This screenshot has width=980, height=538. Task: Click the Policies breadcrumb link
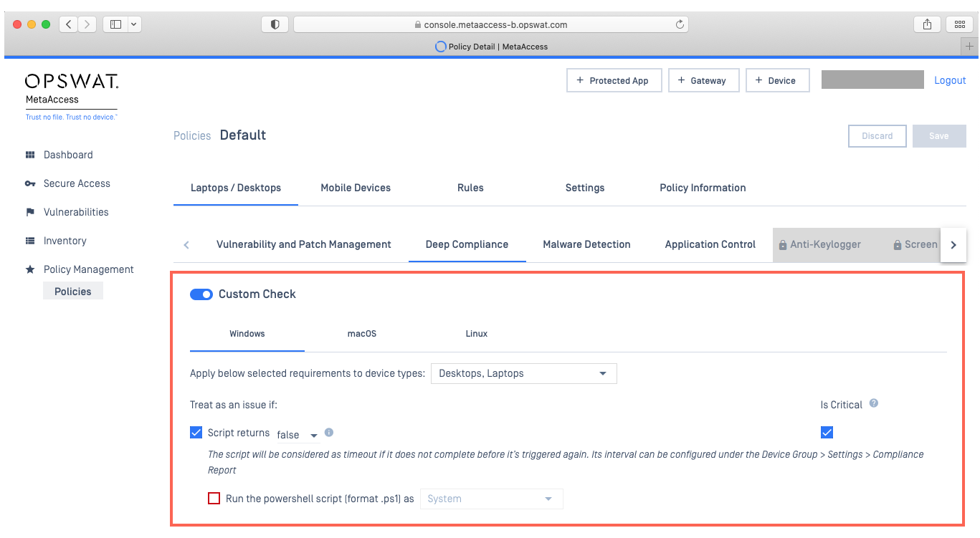[192, 135]
